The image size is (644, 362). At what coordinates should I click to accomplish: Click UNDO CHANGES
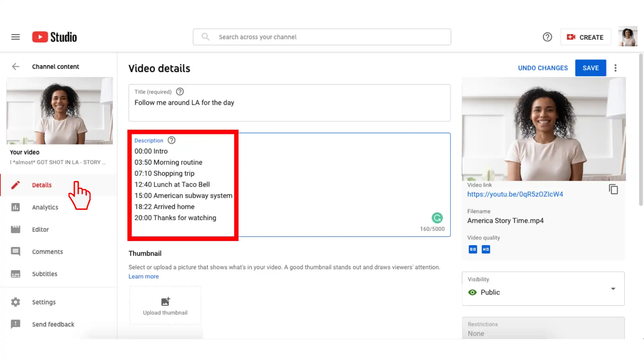(543, 68)
